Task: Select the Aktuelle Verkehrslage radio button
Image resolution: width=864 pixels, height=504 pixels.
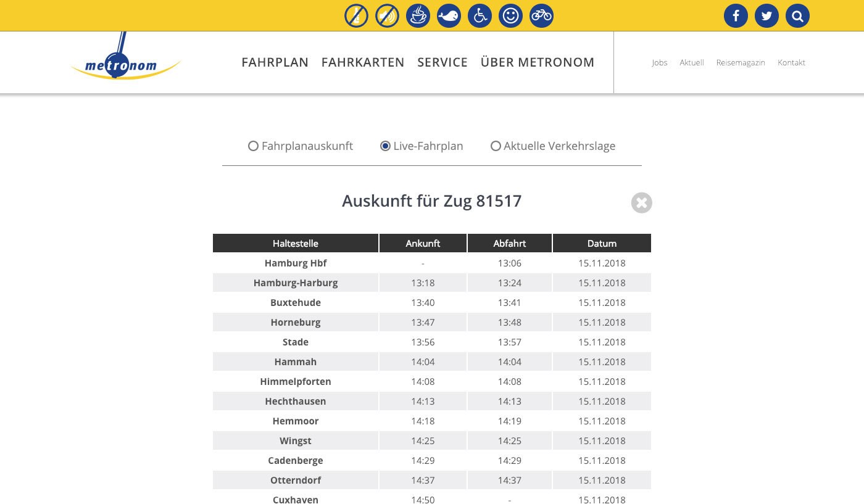Action: pyautogui.click(x=496, y=146)
